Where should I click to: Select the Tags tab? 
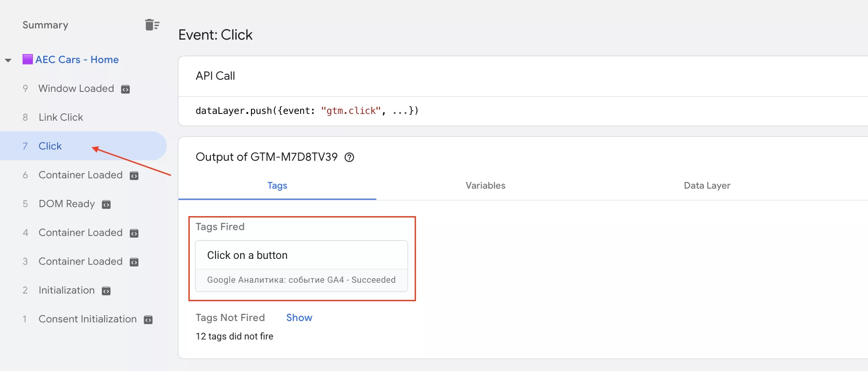point(277,185)
